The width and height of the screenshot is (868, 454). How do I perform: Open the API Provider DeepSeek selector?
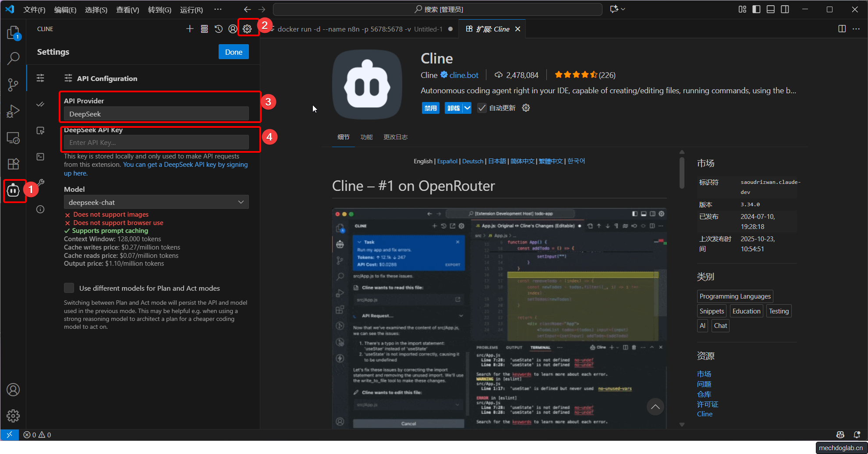pos(156,114)
